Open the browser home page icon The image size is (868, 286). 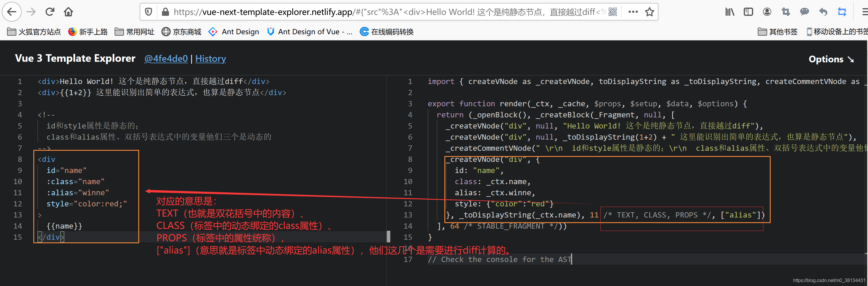(x=68, y=12)
